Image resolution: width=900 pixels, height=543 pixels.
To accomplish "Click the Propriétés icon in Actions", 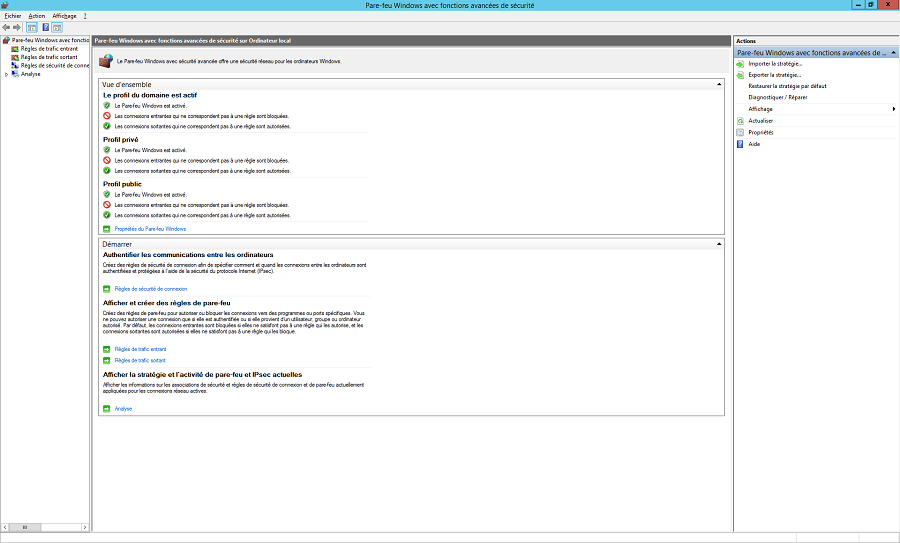I will pyautogui.click(x=740, y=133).
